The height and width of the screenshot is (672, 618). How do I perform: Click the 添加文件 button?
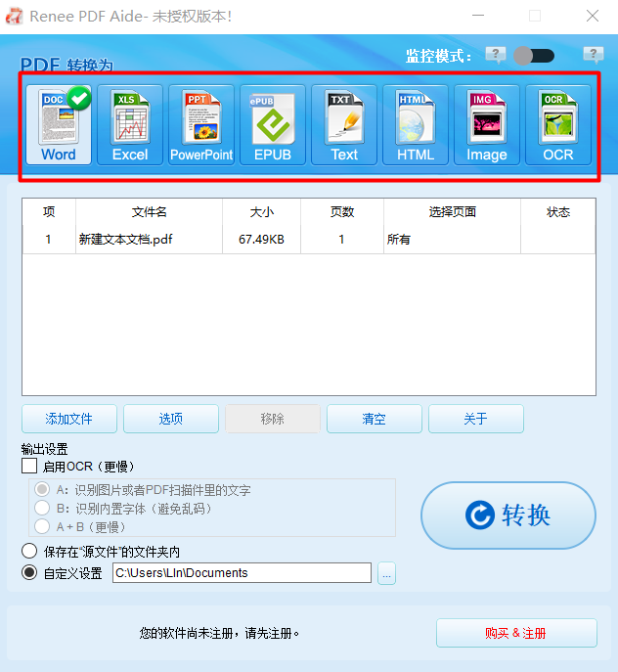point(69,419)
